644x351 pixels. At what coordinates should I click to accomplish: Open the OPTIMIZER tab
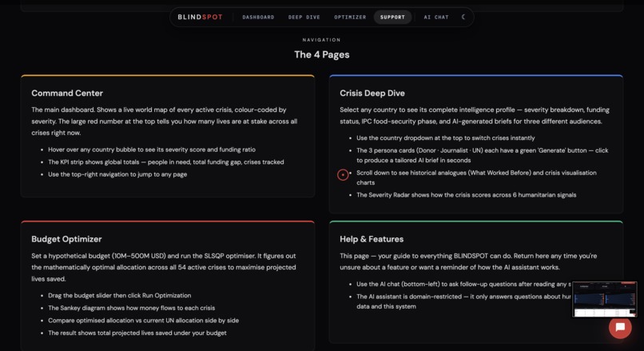click(350, 18)
